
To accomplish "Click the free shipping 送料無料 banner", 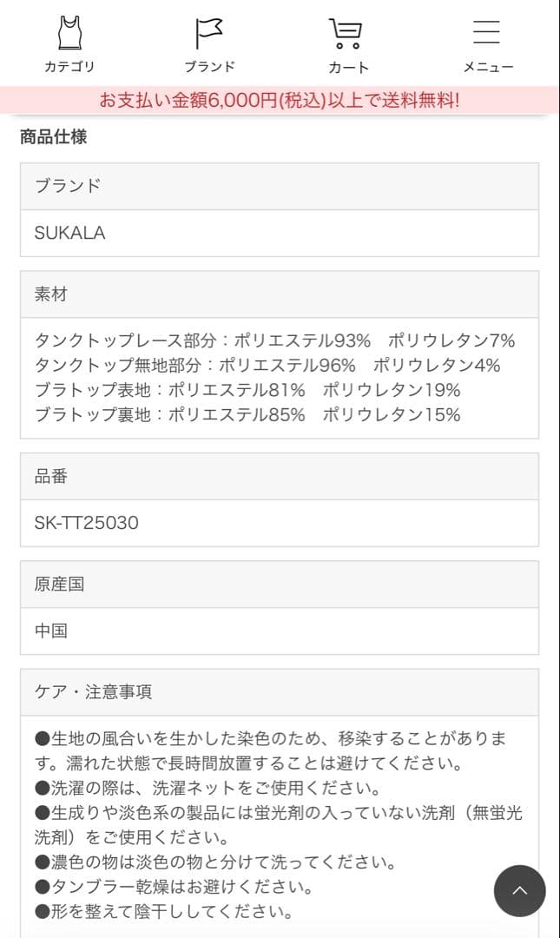I will pyautogui.click(x=280, y=98).
